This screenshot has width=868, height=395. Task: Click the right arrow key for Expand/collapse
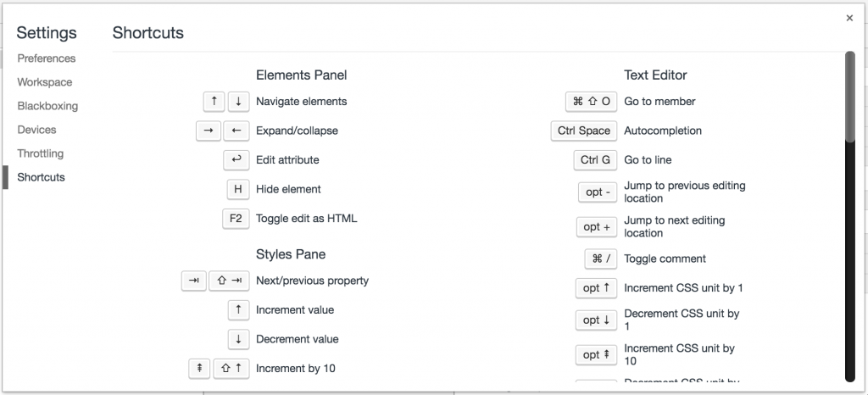coord(209,131)
